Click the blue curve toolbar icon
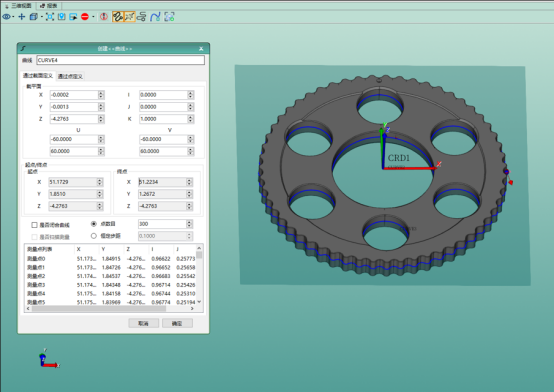 point(155,17)
